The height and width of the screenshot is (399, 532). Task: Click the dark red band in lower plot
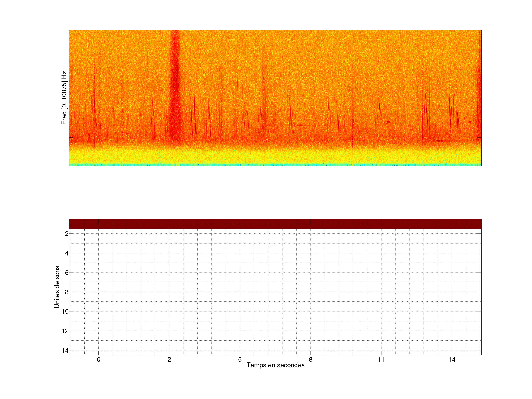(x=275, y=224)
